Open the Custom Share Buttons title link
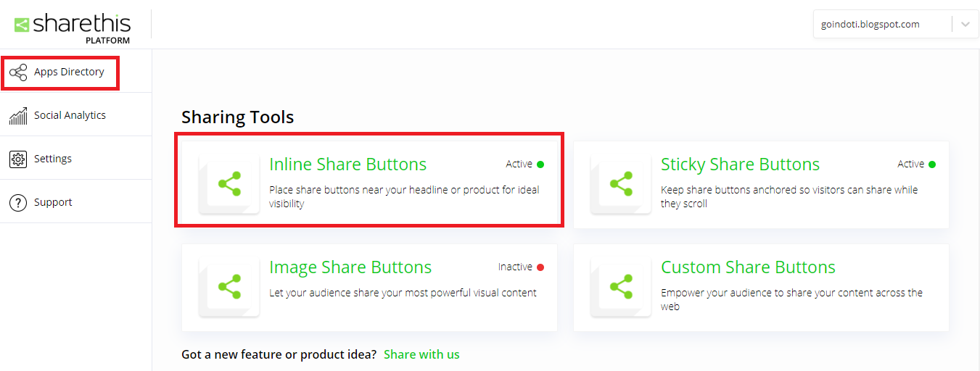The image size is (980, 371). click(x=748, y=267)
